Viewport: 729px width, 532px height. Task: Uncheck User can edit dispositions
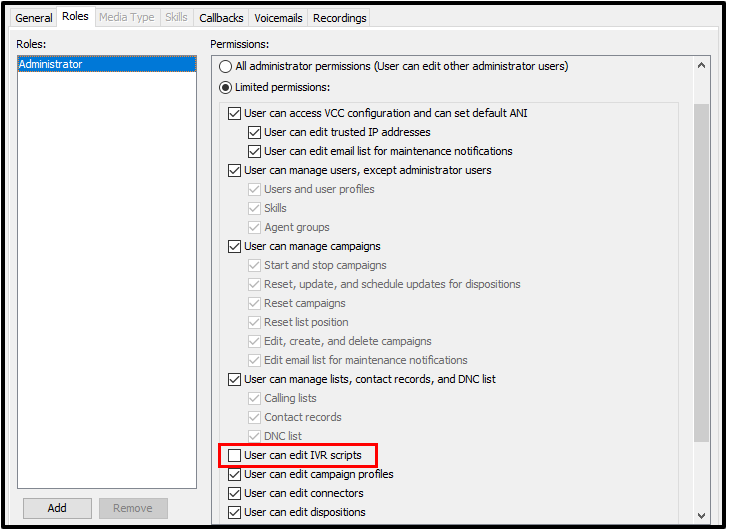pyautogui.click(x=235, y=513)
